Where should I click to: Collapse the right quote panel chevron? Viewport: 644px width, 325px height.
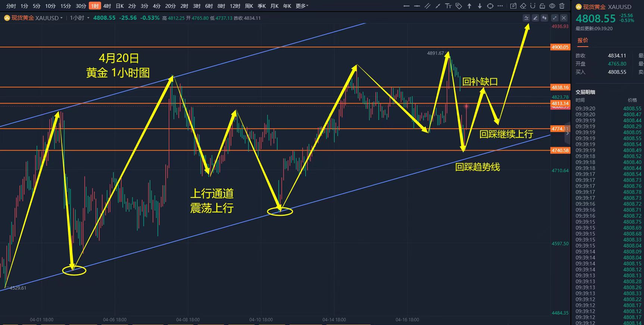pos(568,133)
